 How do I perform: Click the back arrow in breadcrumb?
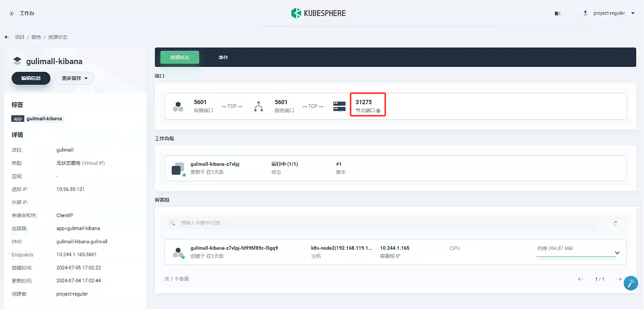tap(6, 37)
